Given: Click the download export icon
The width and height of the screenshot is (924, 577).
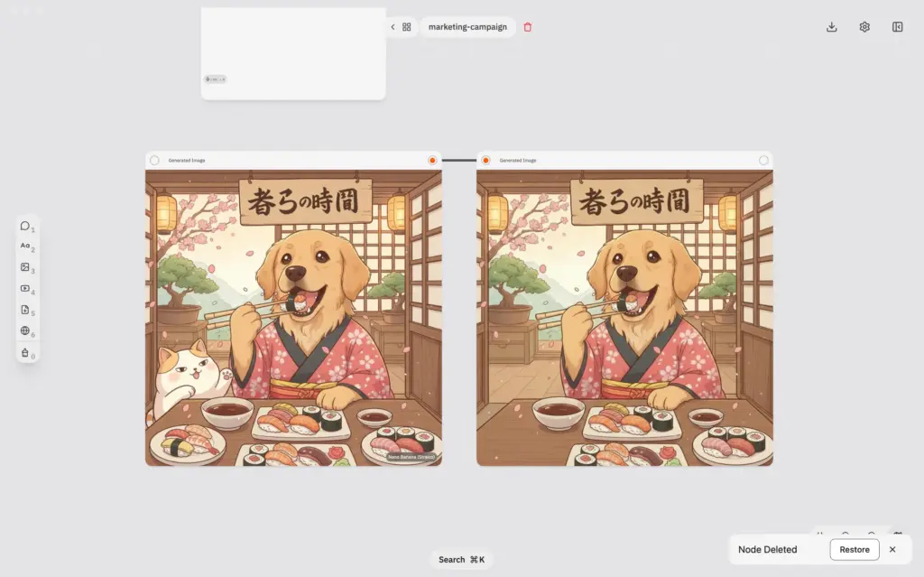Looking at the screenshot, I should pos(830,27).
